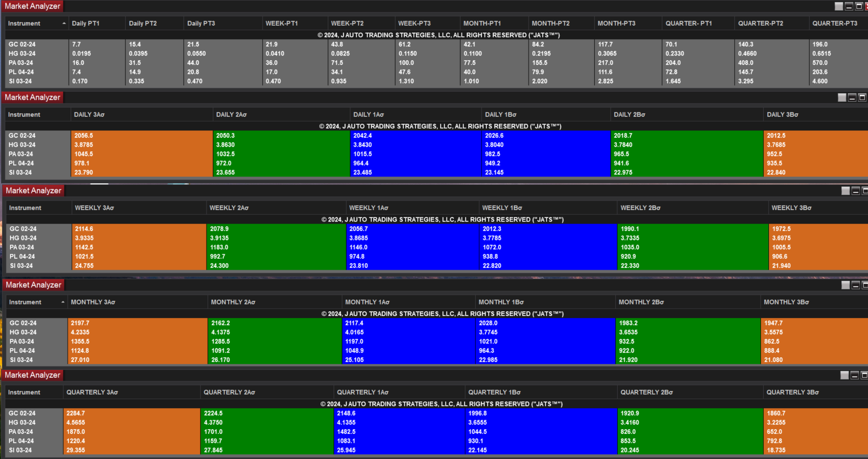The image size is (868, 459).
Task: Select the DAILY 1Aσ column header
Action: click(415, 115)
